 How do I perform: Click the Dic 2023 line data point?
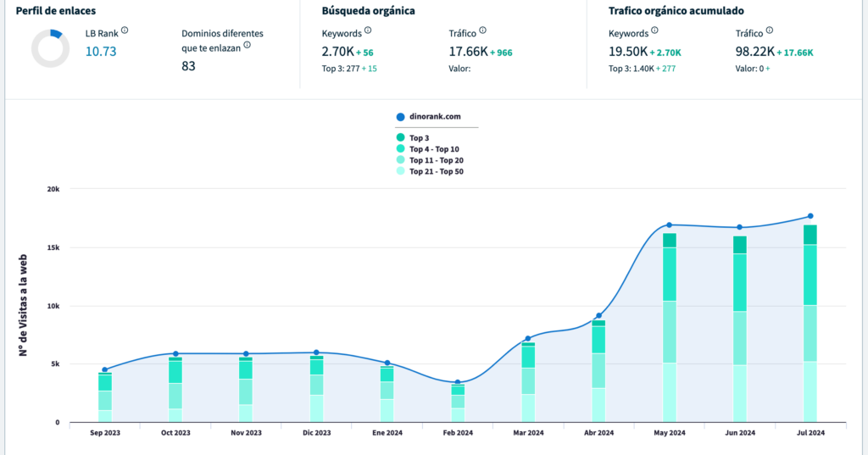coord(317,352)
